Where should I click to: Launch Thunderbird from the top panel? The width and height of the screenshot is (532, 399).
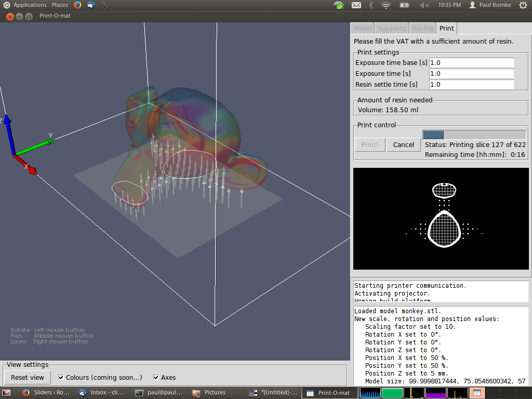pyautogui.click(x=90, y=5)
